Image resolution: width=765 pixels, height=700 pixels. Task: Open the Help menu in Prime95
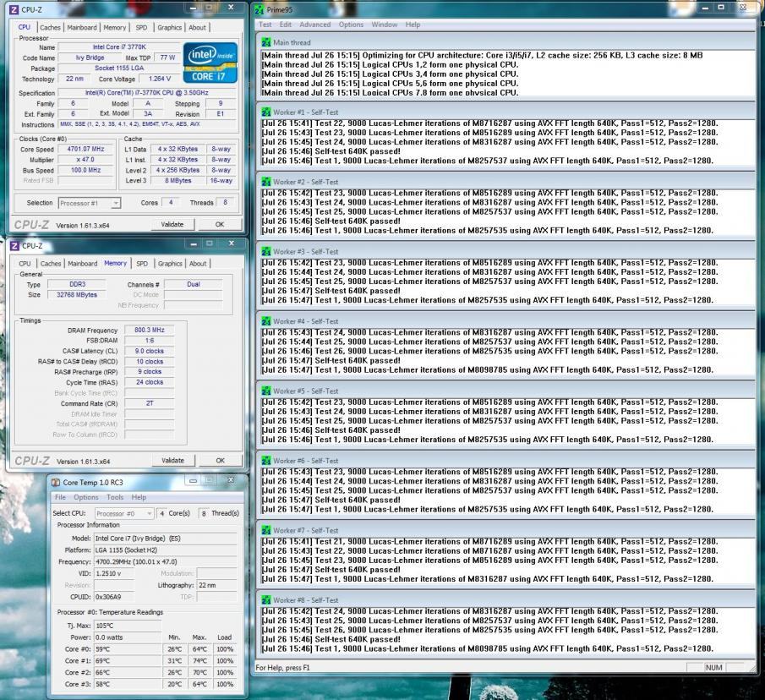click(x=413, y=25)
